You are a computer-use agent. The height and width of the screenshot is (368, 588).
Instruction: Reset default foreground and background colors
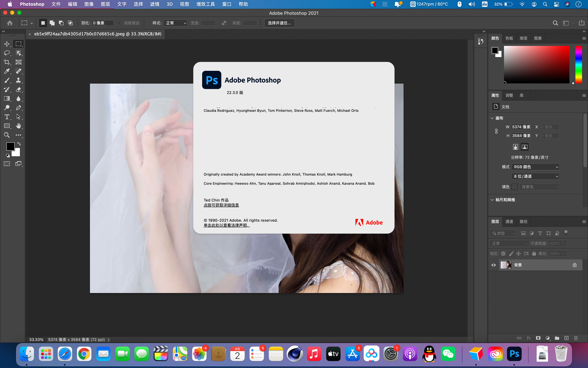(8, 156)
